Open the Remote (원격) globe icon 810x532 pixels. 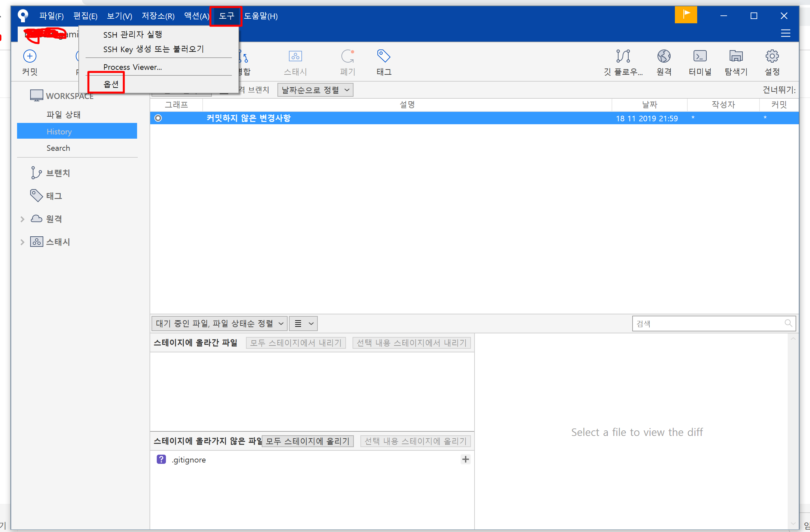[664, 56]
